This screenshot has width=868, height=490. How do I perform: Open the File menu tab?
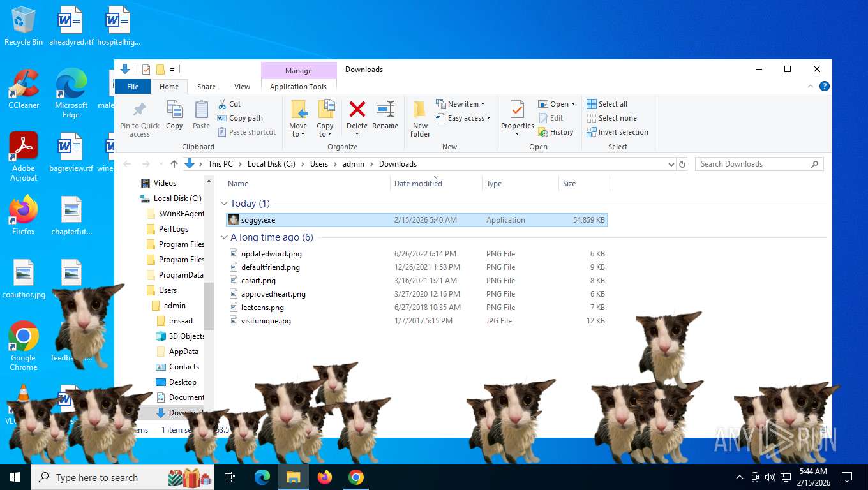coord(133,87)
